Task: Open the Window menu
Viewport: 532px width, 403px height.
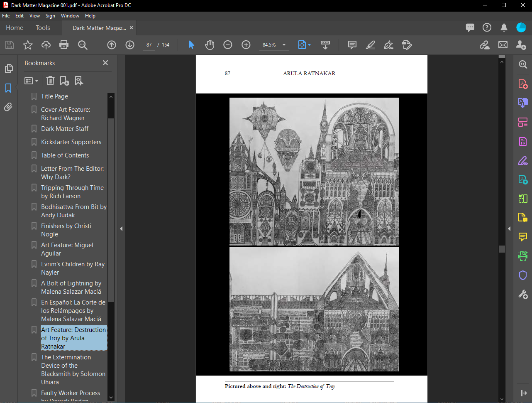Action: 70,16
